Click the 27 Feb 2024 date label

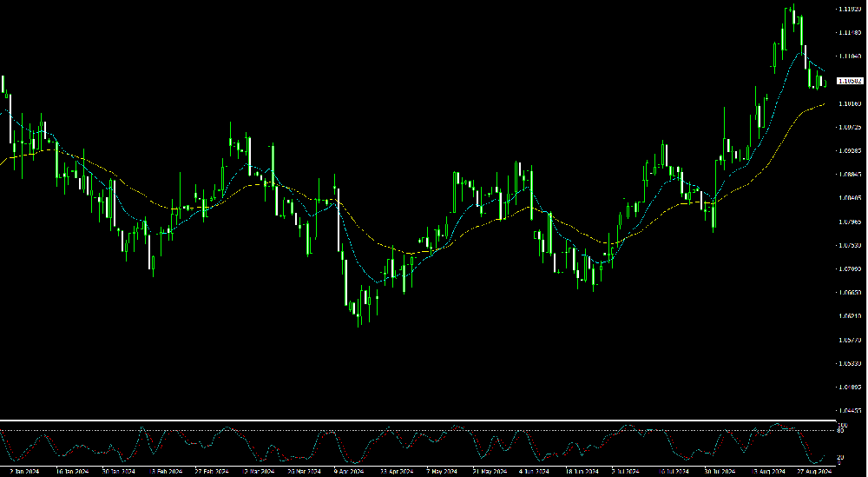[211, 473]
